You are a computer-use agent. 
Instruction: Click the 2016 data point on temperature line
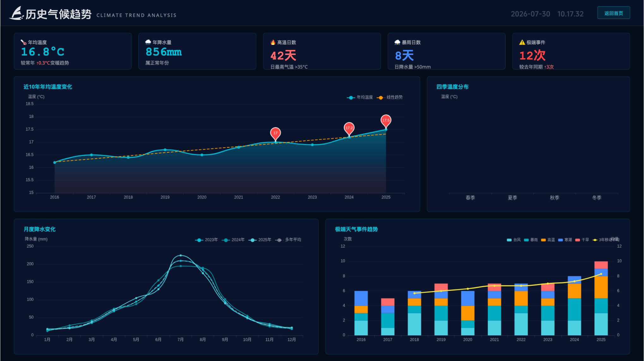[x=55, y=162]
